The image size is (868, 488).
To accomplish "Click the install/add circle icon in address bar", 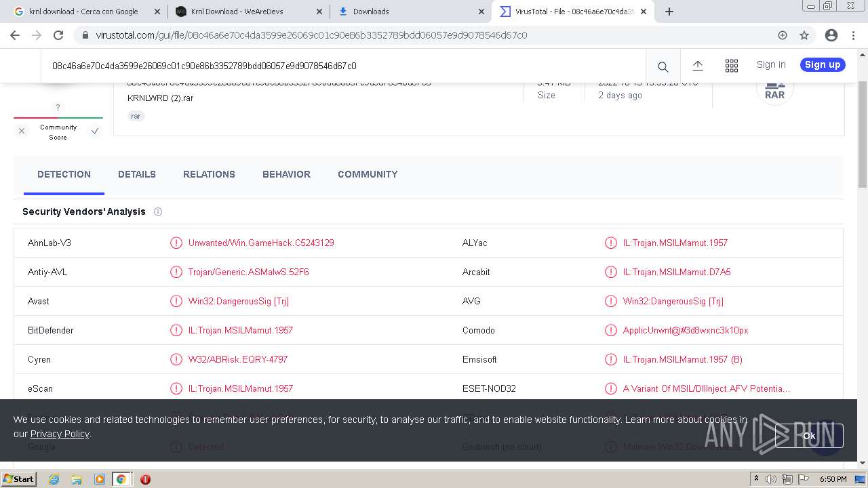I will (x=783, y=35).
